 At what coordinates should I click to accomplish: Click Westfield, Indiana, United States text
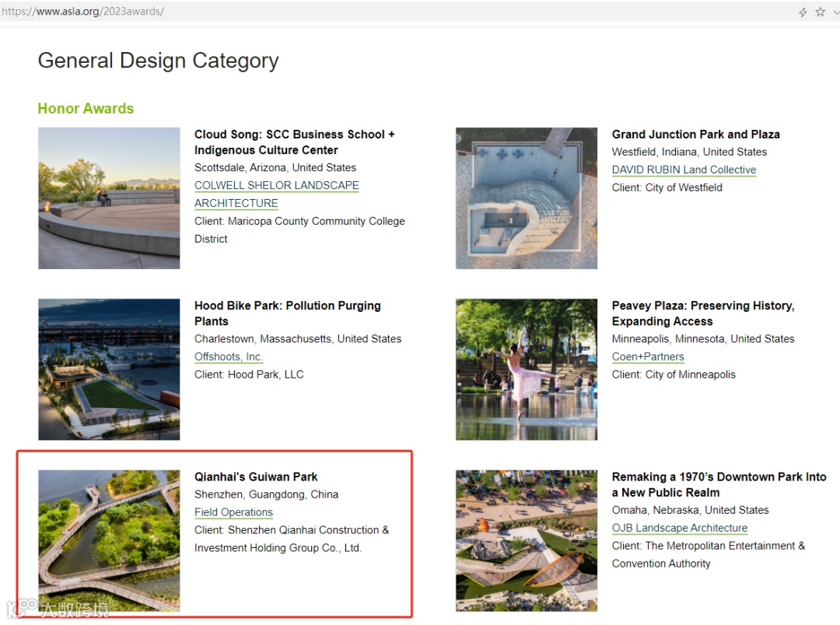coord(689,152)
